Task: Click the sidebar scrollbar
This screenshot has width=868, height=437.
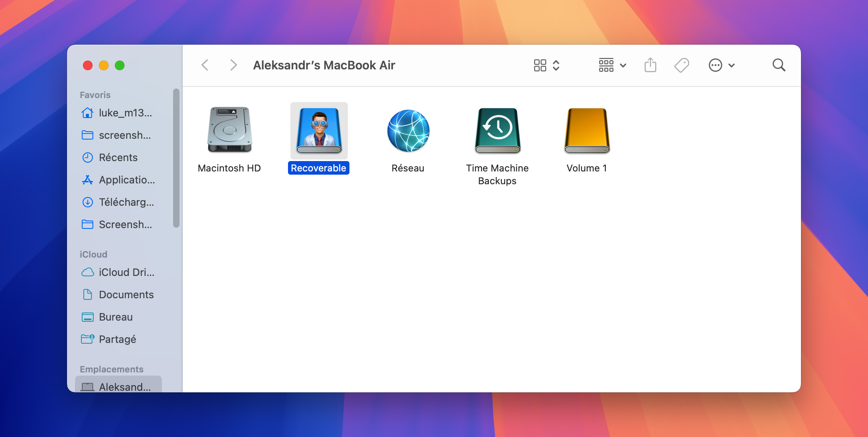Action: click(176, 158)
